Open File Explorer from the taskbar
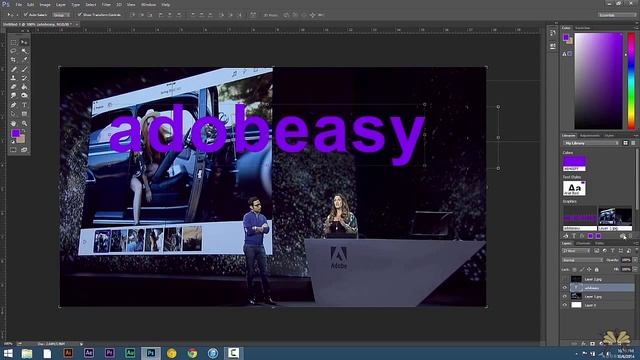The image size is (640, 360). (27, 353)
